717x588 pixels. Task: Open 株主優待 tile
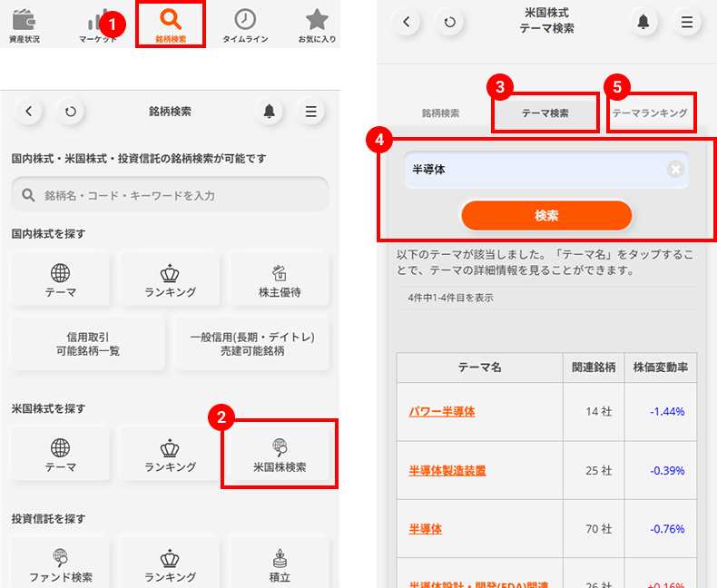click(x=280, y=279)
